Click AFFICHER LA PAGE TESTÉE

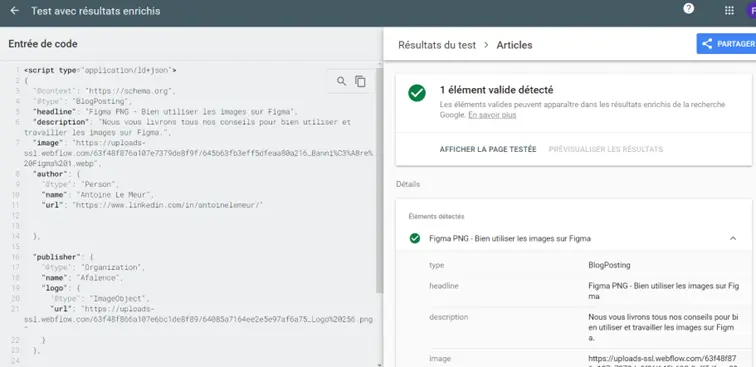tap(488, 150)
